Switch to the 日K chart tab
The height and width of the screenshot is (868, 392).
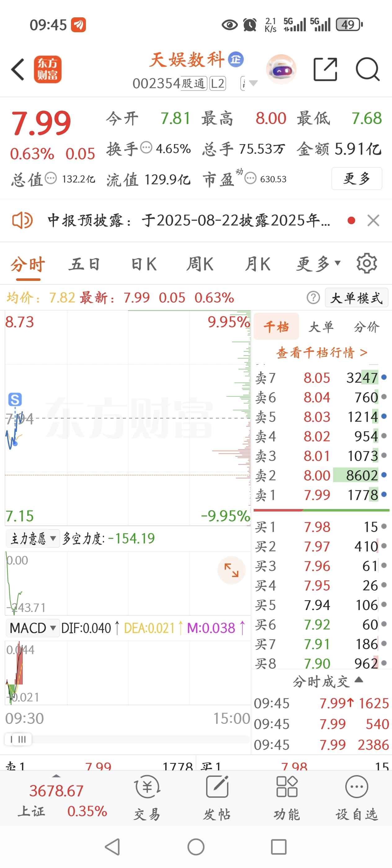[x=144, y=263]
